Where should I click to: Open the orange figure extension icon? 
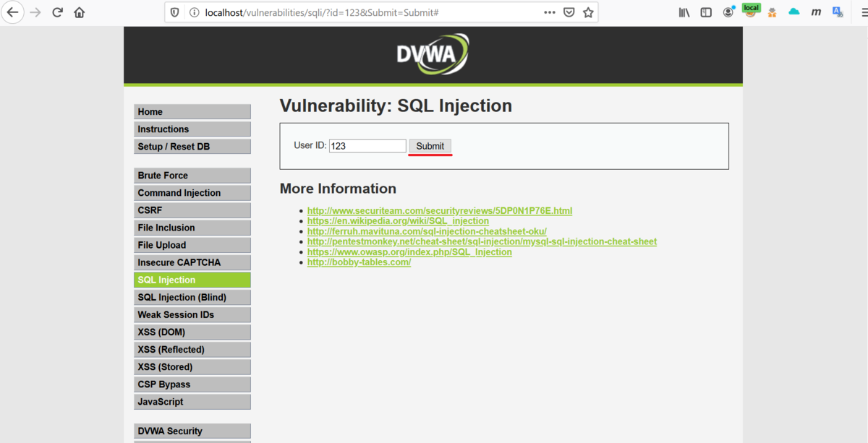tap(773, 12)
